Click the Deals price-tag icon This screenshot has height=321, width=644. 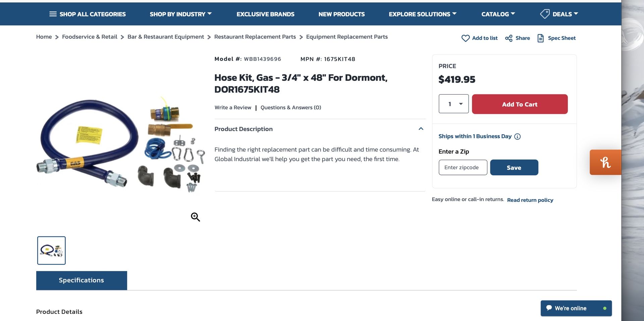[x=545, y=14]
